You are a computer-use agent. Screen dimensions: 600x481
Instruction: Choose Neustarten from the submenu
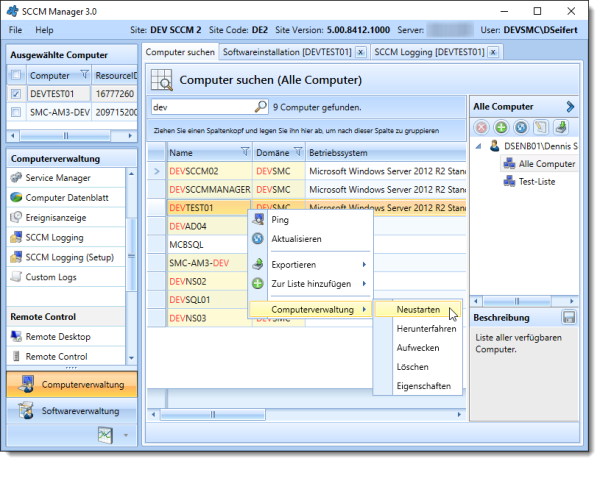point(418,309)
